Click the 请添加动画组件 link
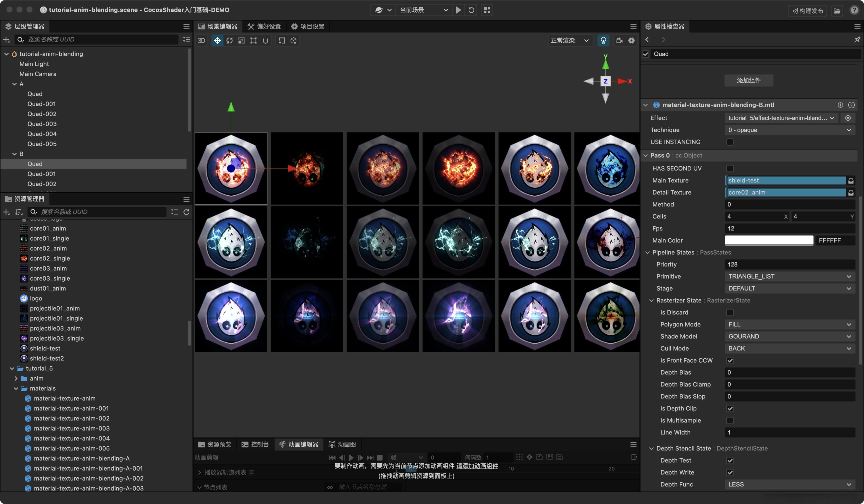 [x=477, y=466]
